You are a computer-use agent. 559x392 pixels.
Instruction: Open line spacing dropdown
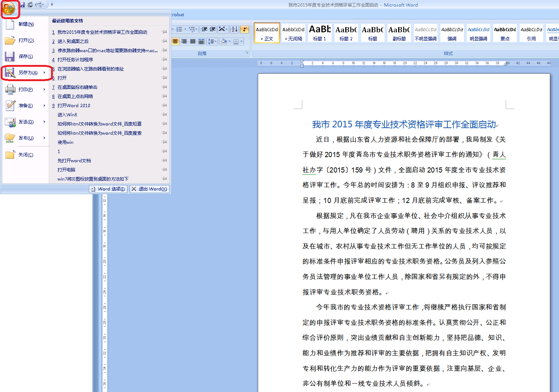(x=212, y=41)
